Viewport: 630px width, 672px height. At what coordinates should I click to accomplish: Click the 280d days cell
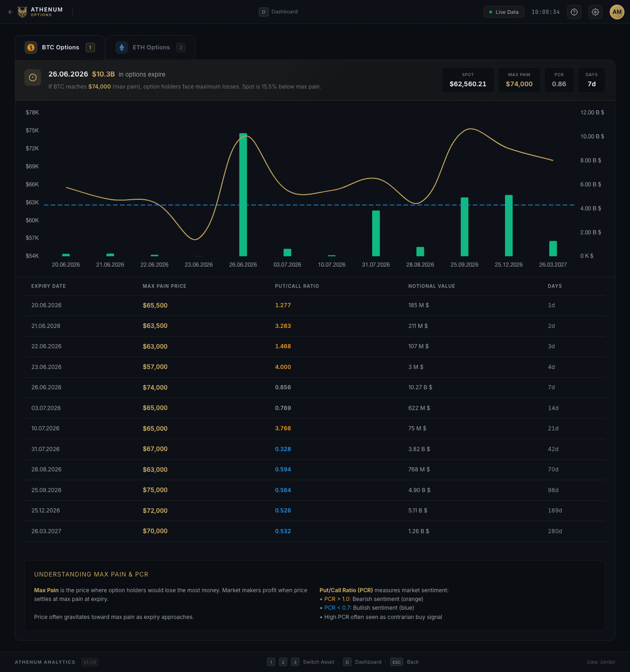(555, 531)
